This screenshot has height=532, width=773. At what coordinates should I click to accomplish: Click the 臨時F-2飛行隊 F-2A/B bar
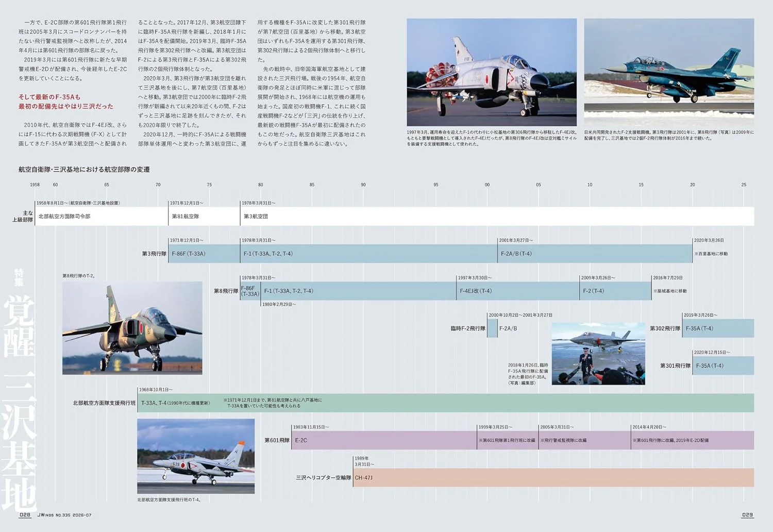(x=492, y=328)
